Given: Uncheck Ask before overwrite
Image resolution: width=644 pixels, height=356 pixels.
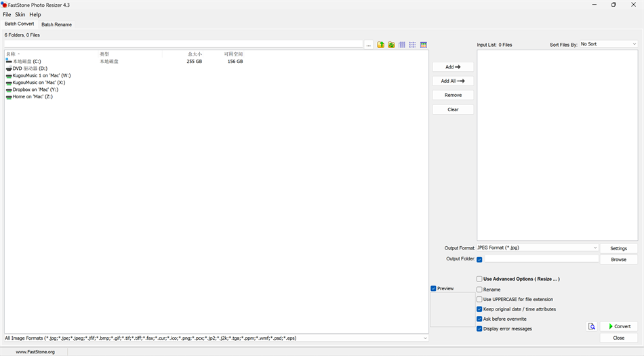Looking at the screenshot, I should [x=479, y=319].
